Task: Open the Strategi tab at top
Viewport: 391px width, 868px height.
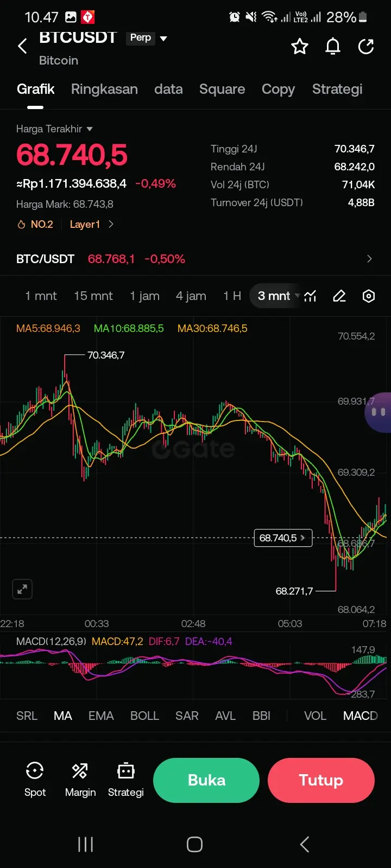Action: coord(337,90)
